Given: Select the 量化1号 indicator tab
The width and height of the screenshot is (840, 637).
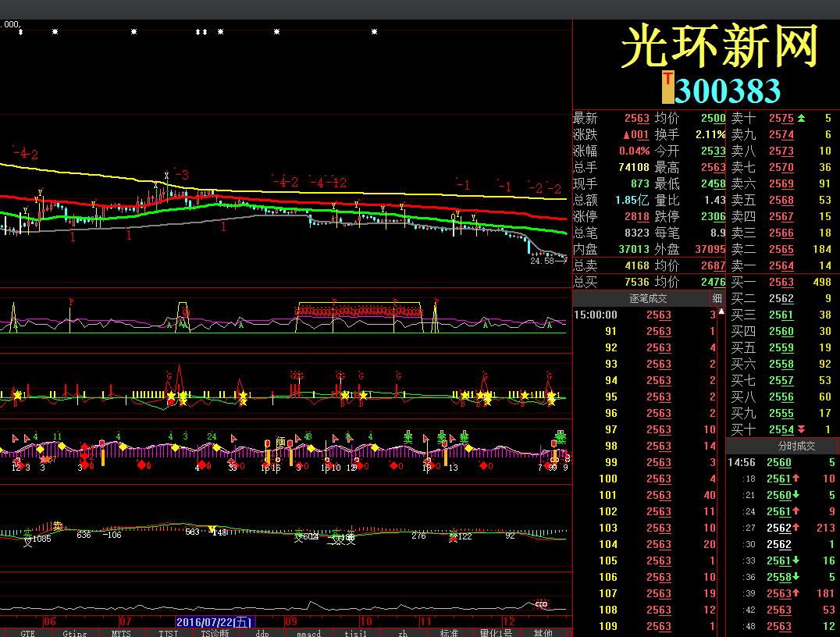Looking at the screenshot, I should 496,632.
